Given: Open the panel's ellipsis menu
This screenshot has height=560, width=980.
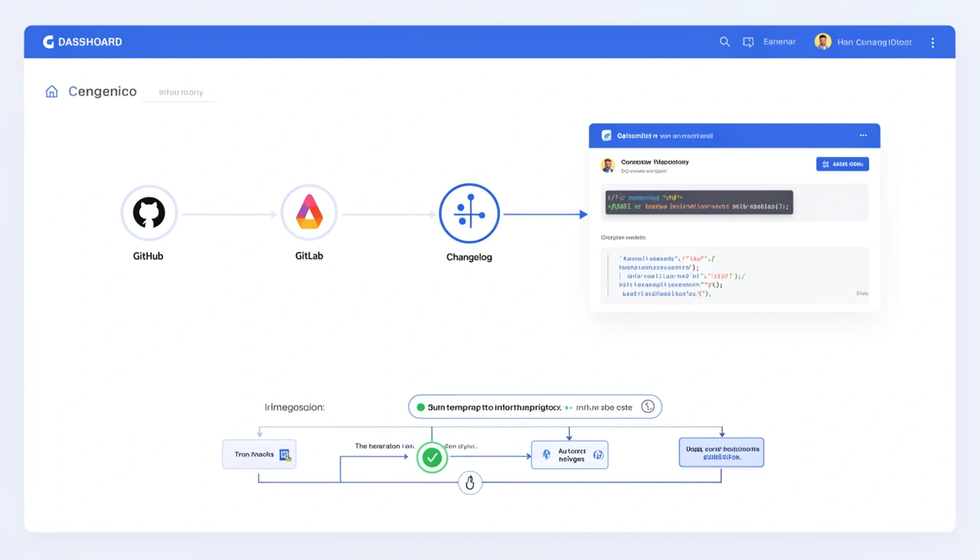Looking at the screenshot, I should [863, 136].
